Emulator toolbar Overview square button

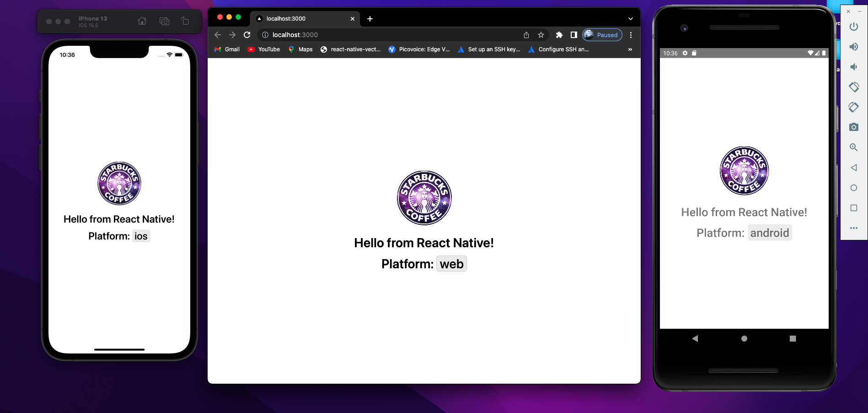click(x=853, y=208)
